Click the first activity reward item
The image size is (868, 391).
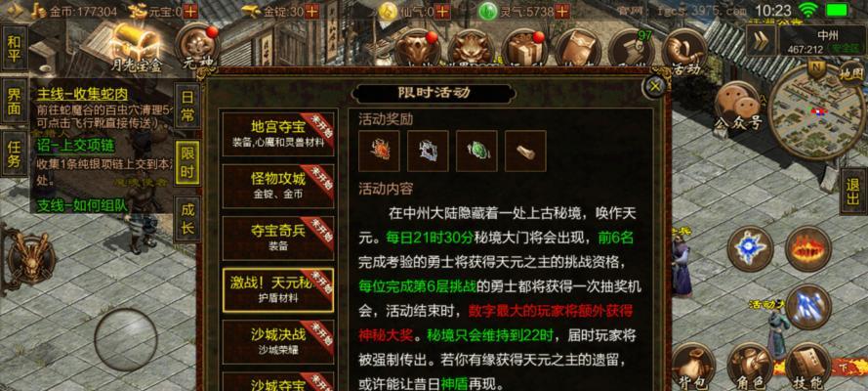pyautogui.click(x=379, y=151)
